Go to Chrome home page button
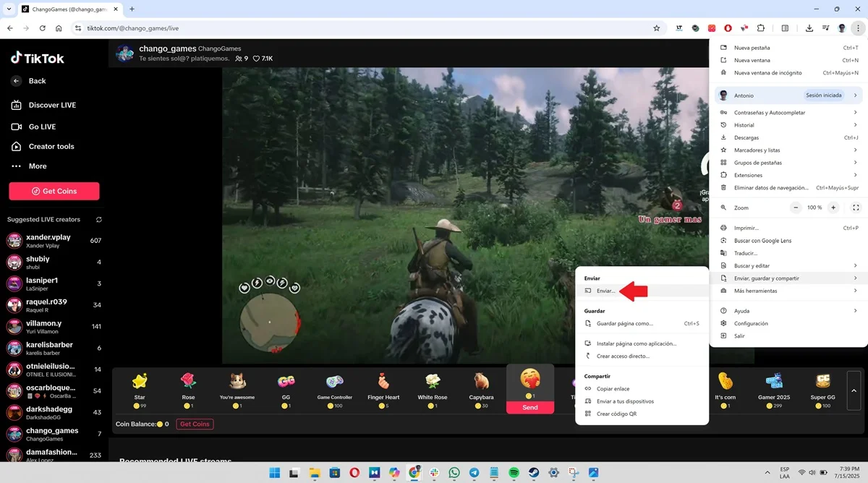Viewport: 868px width, 483px height. (59, 28)
